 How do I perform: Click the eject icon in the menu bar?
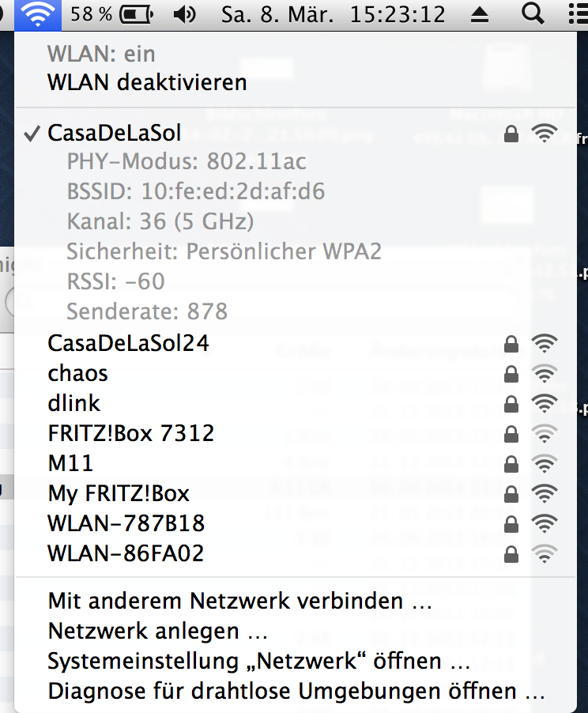point(479,16)
